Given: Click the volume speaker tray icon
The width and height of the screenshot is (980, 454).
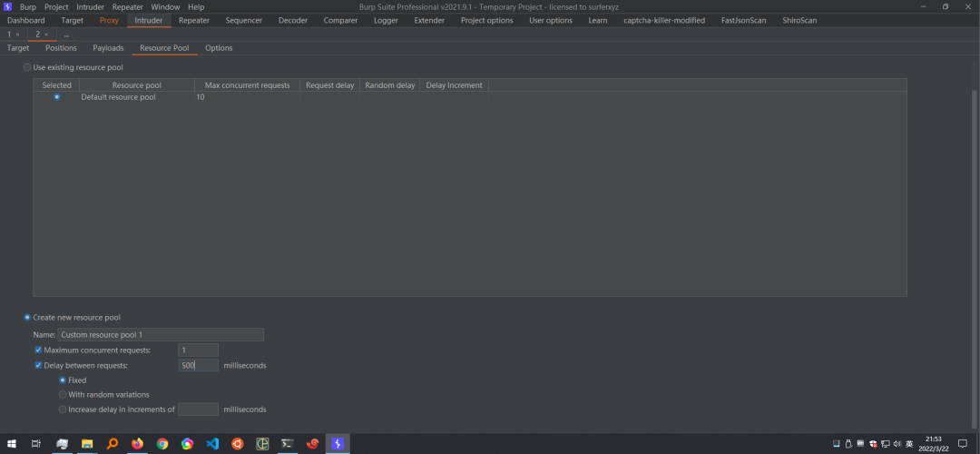Looking at the screenshot, I should (x=897, y=444).
